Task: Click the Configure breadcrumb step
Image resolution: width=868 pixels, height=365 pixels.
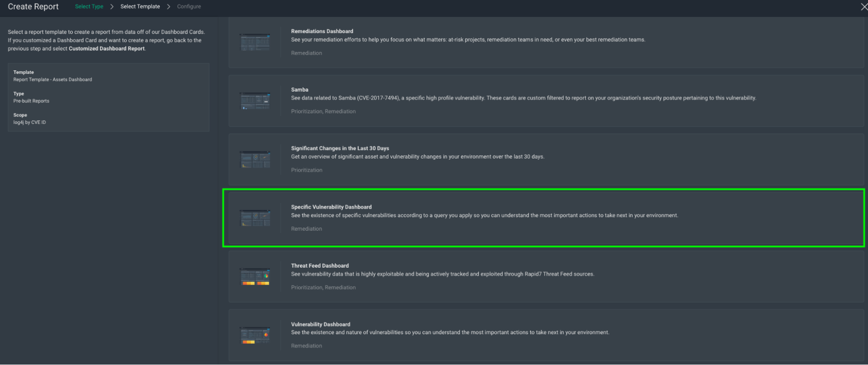Action: pos(189,7)
